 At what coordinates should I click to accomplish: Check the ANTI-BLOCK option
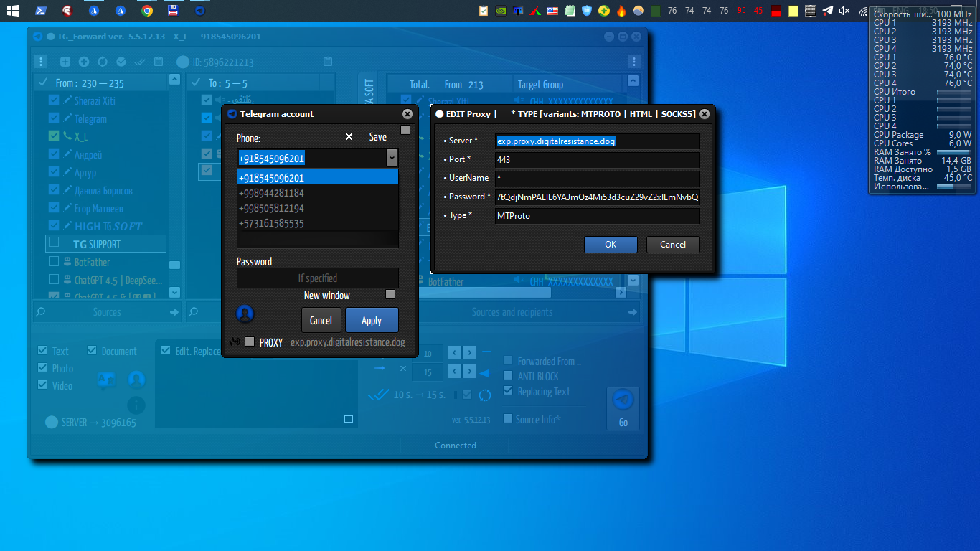[x=509, y=376]
